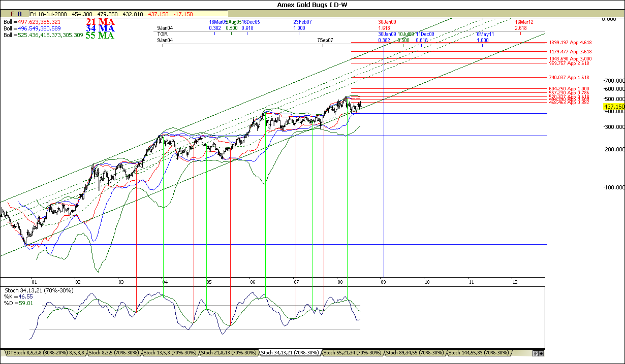Select the "1399.197 App 4.618" Fibonacci level label
Viewport: 625px width, 364px height.
coord(570,43)
